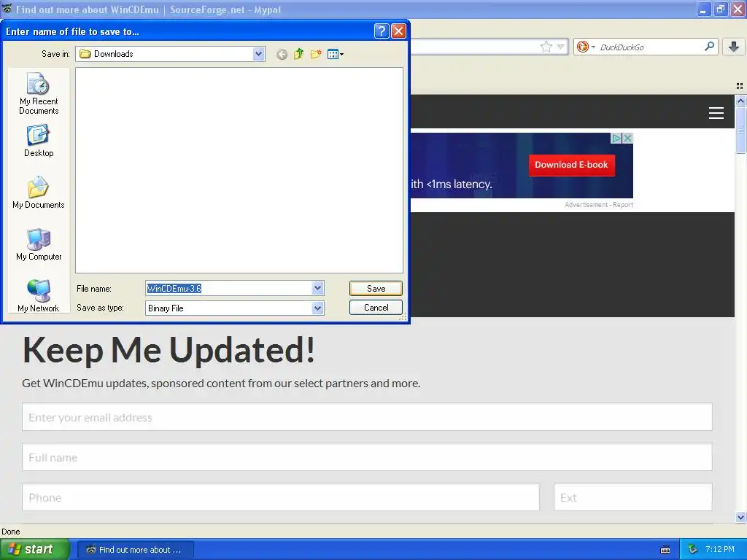Cancel the save dialog
Screen dimensions: 747x560
coord(376,308)
